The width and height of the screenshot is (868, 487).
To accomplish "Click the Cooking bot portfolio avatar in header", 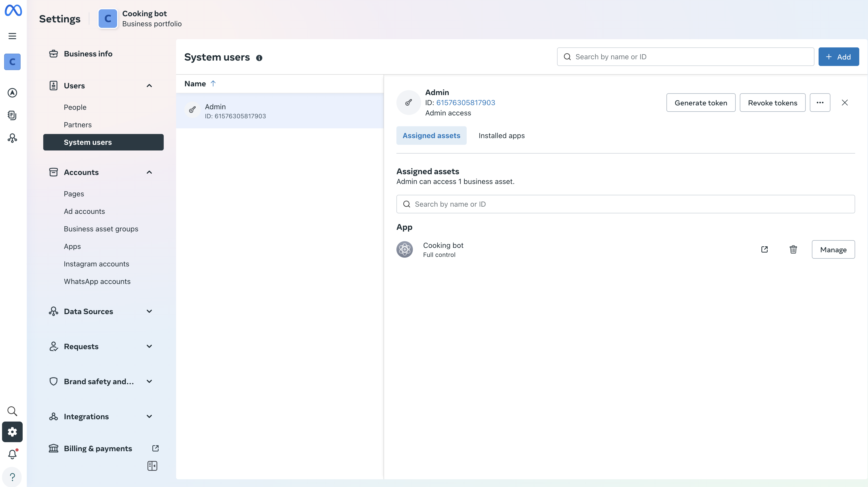I will pos(108,19).
